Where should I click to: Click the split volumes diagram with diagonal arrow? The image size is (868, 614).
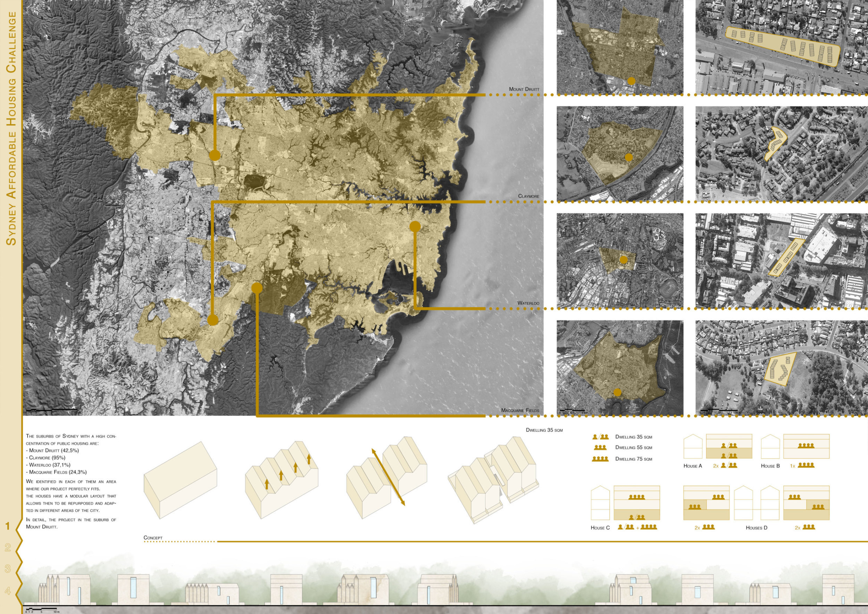(x=387, y=477)
